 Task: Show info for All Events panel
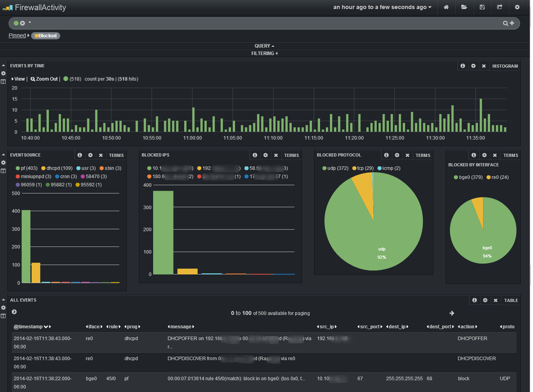(475, 300)
